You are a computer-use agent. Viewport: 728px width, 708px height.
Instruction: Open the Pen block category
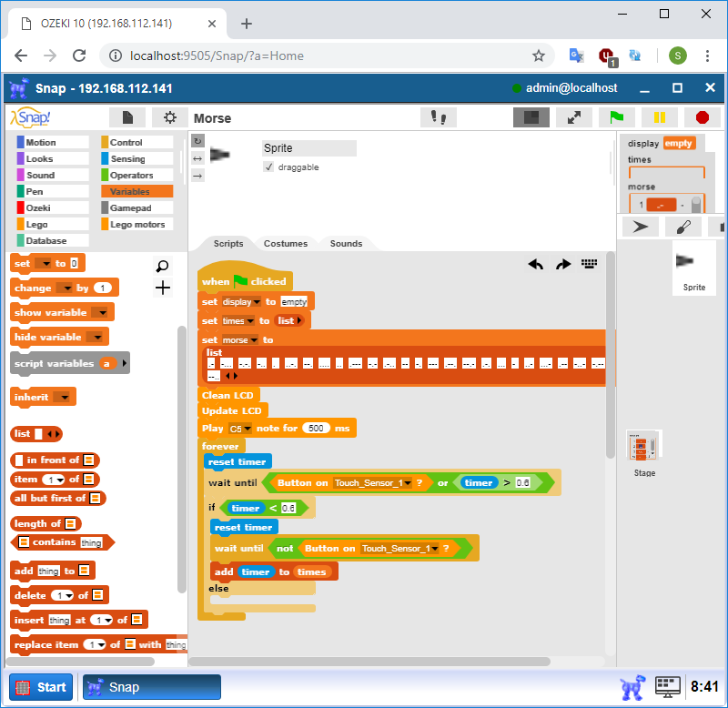pos(52,191)
